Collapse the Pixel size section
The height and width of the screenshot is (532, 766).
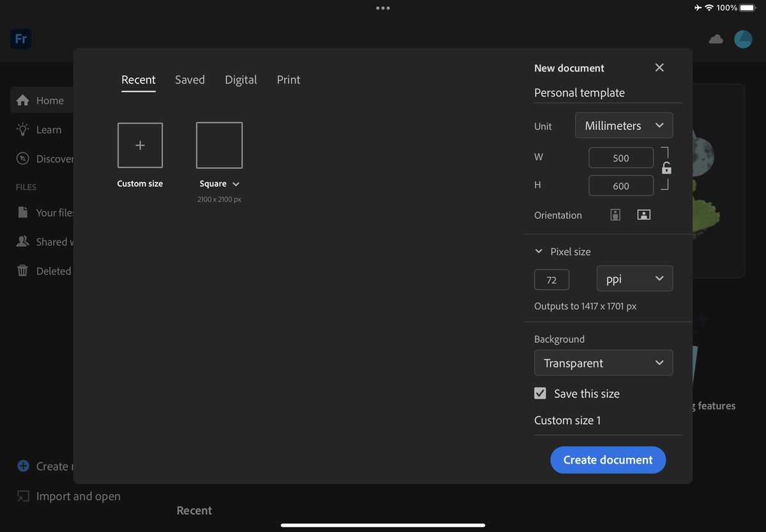coord(538,251)
